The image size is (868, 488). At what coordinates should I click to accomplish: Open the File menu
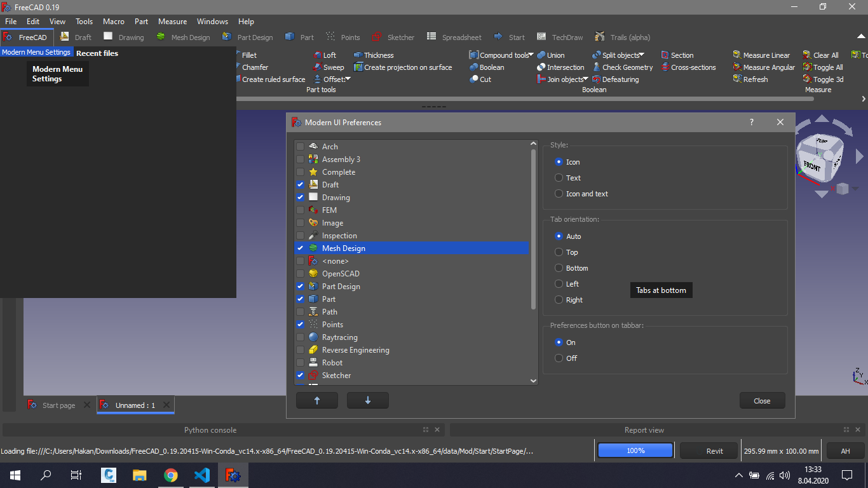pyautogui.click(x=11, y=22)
